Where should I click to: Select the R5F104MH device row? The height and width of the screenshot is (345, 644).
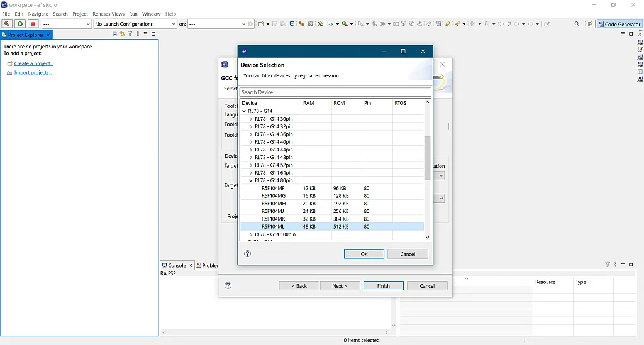(332, 204)
